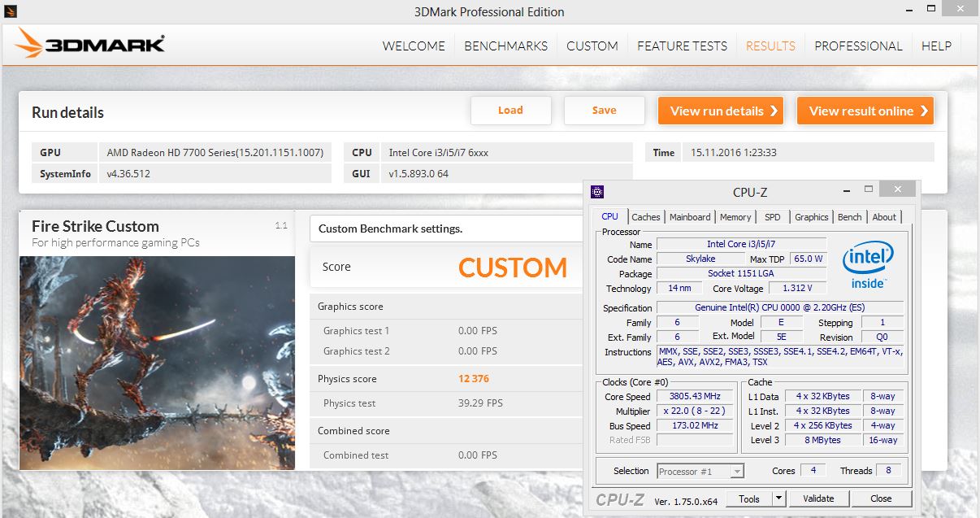
Task: Open the About tab in CPU-Z
Action: pos(884,217)
